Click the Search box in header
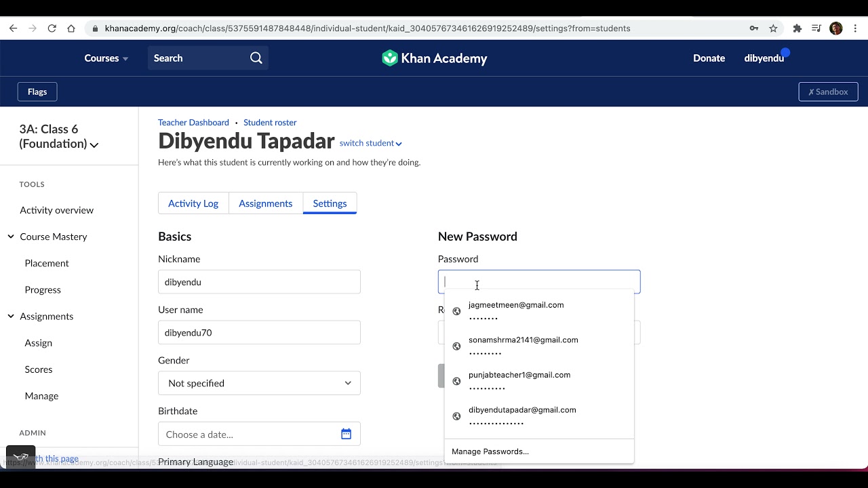The width and height of the screenshot is (868, 488). (x=208, y=58)
